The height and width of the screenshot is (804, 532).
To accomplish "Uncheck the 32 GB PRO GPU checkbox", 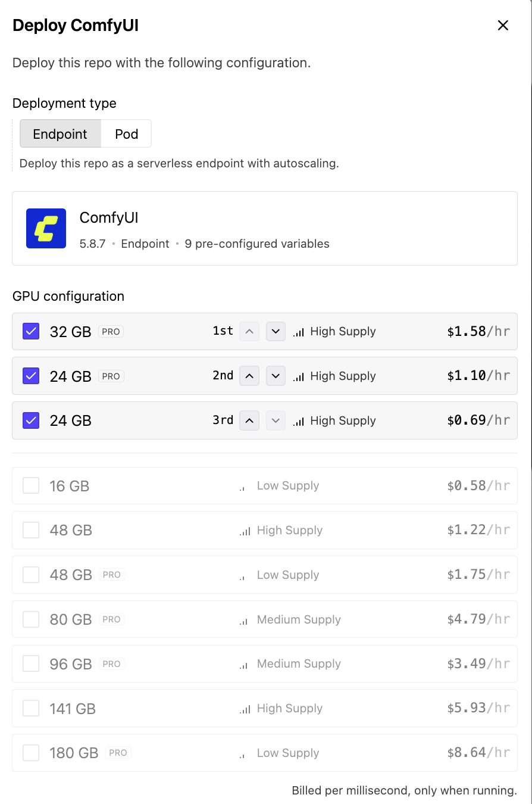I will (31, 331).
